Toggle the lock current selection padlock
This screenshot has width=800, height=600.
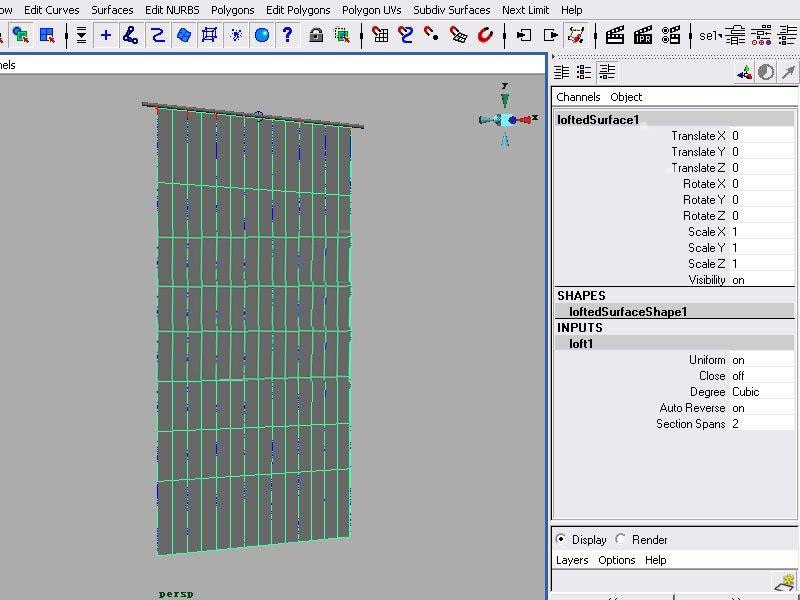(x=316, y=35)
